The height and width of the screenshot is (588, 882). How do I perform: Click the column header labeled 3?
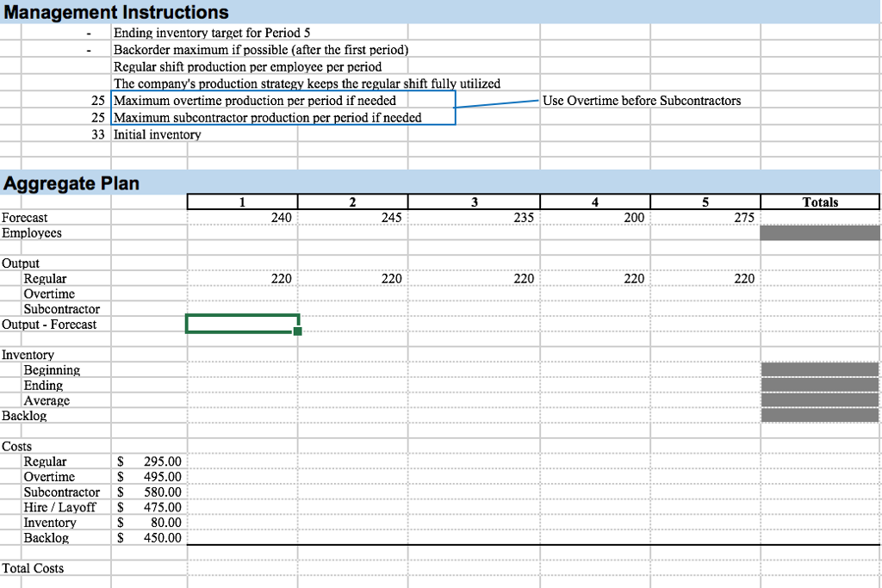[x=472, y=201]
